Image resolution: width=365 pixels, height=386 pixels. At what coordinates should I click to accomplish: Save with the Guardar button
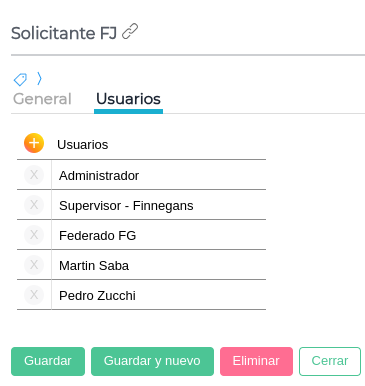coord(48,361)
